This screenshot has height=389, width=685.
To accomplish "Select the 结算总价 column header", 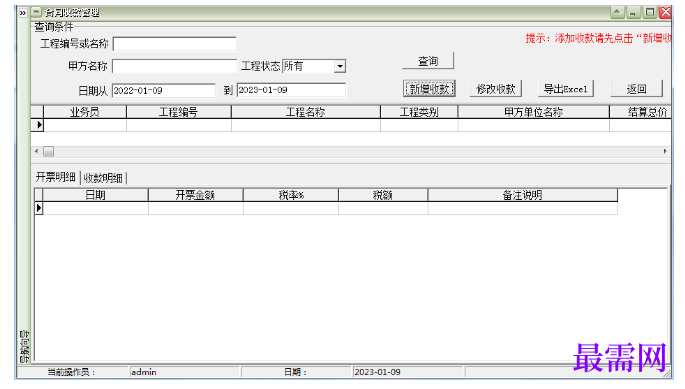I will pyautogui.click(x=640, y=112).
